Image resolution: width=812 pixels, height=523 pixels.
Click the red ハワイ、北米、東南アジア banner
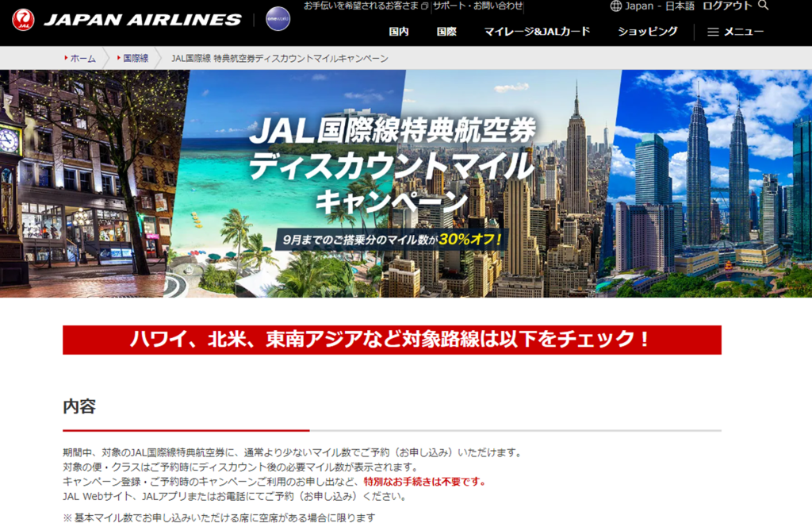392,340
